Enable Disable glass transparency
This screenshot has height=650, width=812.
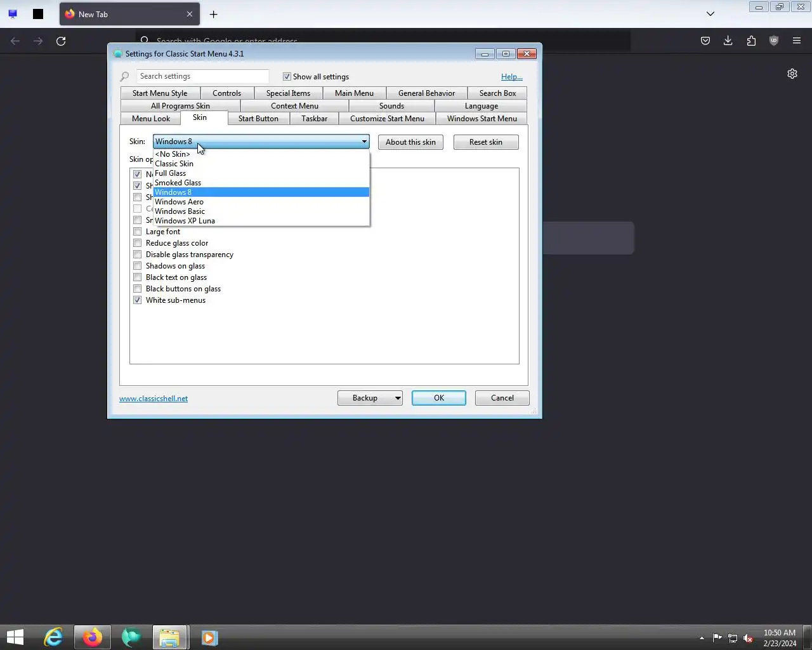138,255
